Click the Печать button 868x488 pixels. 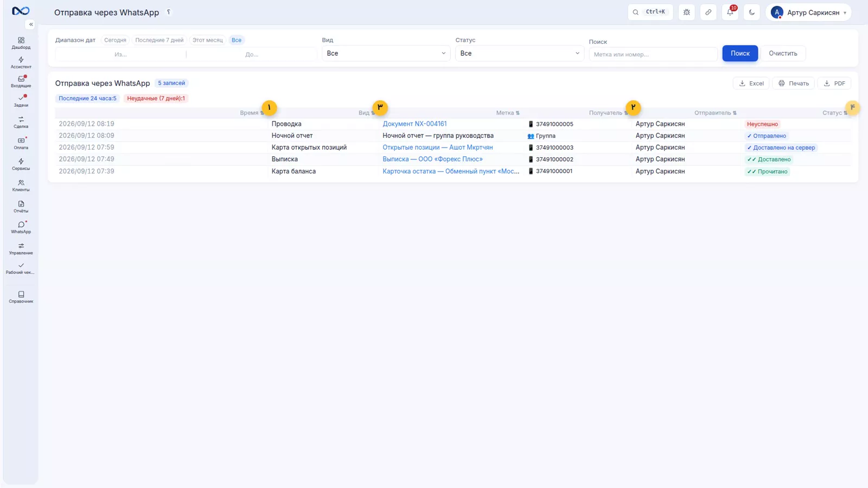pyautogui.click(x=793, y=84)
